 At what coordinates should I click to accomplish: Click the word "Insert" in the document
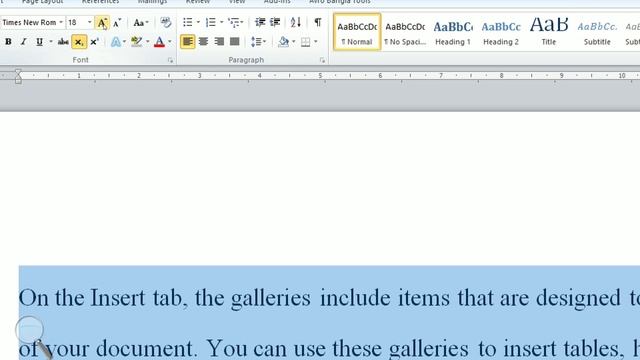(117, 298)
